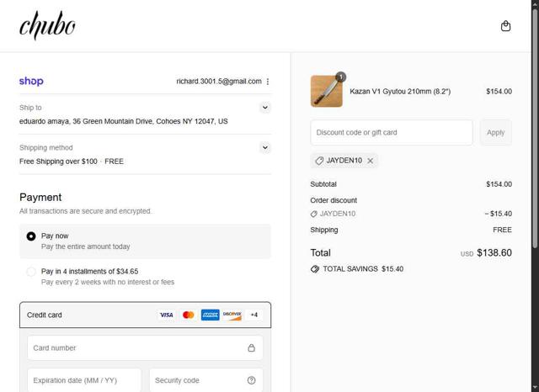Click the Apply discount button

coord(495,133)
